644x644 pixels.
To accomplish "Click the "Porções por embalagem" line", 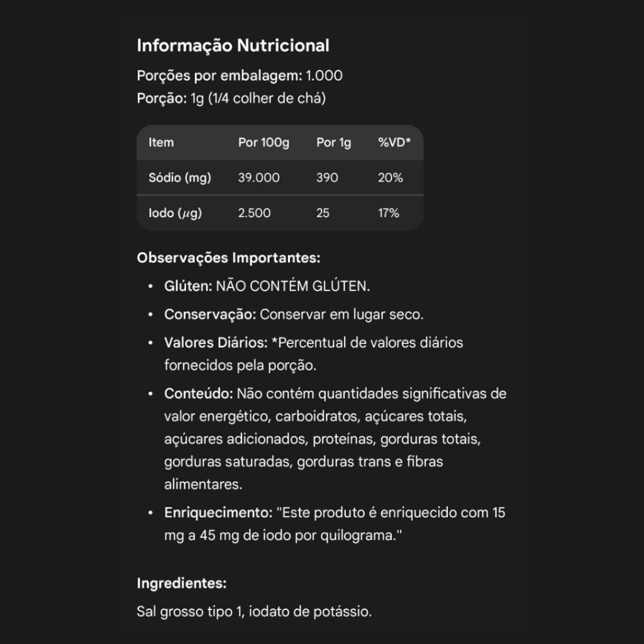I will (x=240, y=76).
